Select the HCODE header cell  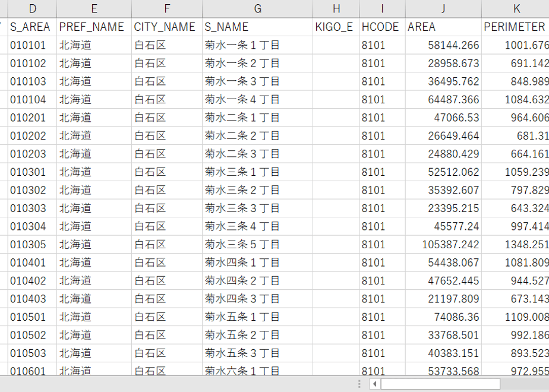coord(382,27)
